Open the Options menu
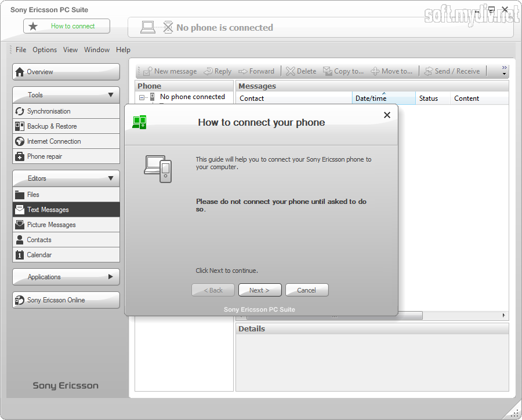This screenshot has width=522, height=420. 45,50
